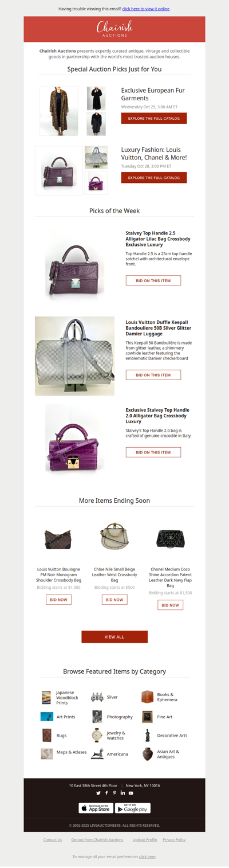
Task: Click the view it online link
Action: tap(146, 9)
